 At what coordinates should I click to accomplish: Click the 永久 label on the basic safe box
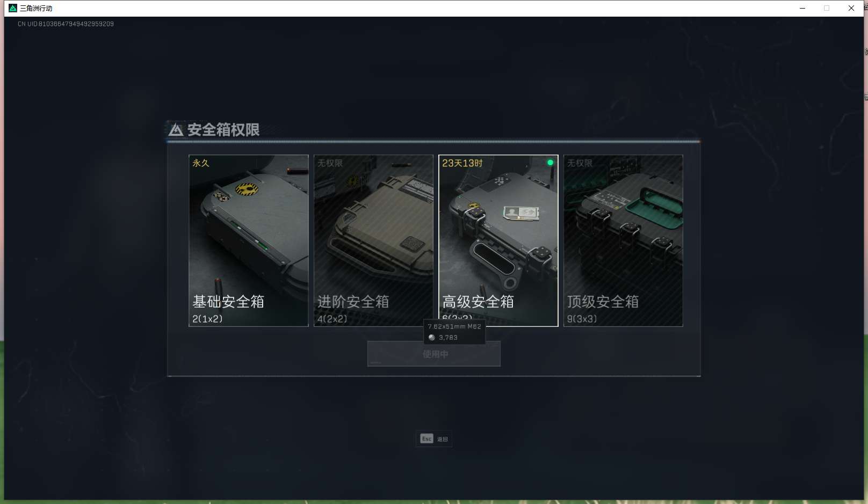tap(201, 163)
